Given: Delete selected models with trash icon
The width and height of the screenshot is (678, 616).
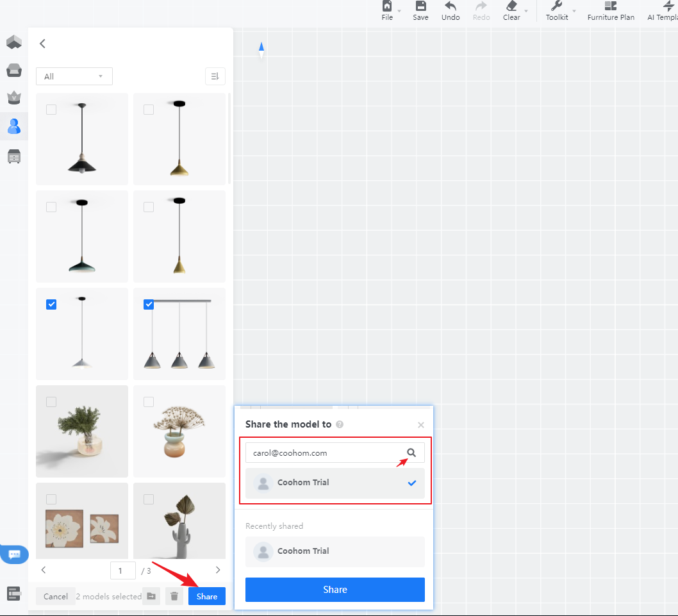Looking at the screenshot, I should tap(174, 596).
